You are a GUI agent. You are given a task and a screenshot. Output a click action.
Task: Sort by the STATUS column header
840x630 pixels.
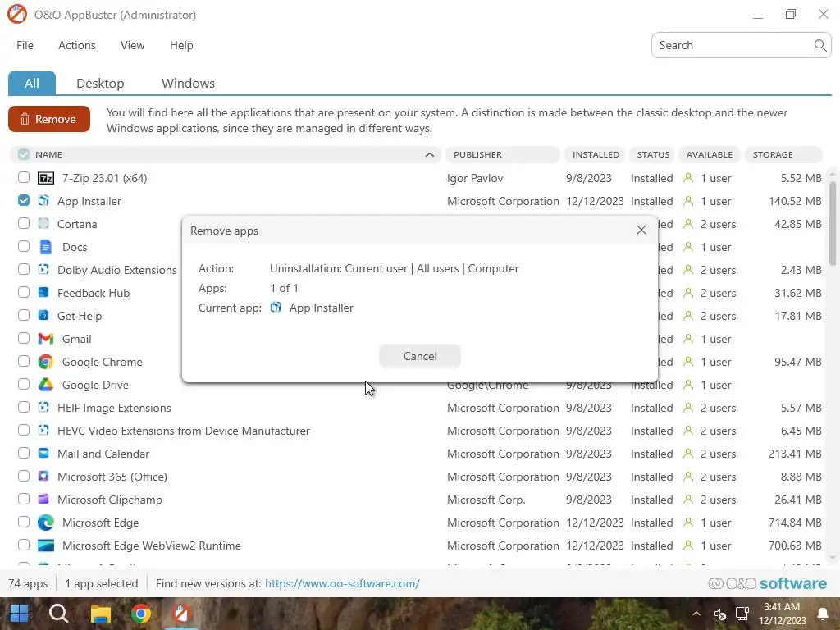653,154
